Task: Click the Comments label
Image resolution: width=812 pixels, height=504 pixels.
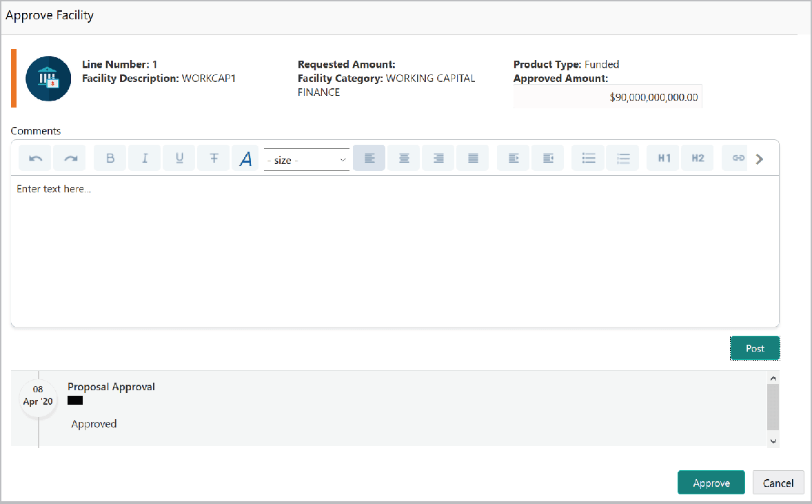Action: click(36, 130)
